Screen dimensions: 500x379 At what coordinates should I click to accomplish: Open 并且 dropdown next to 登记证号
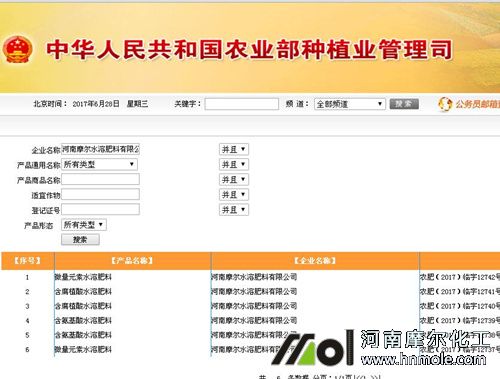coord(234,210)
